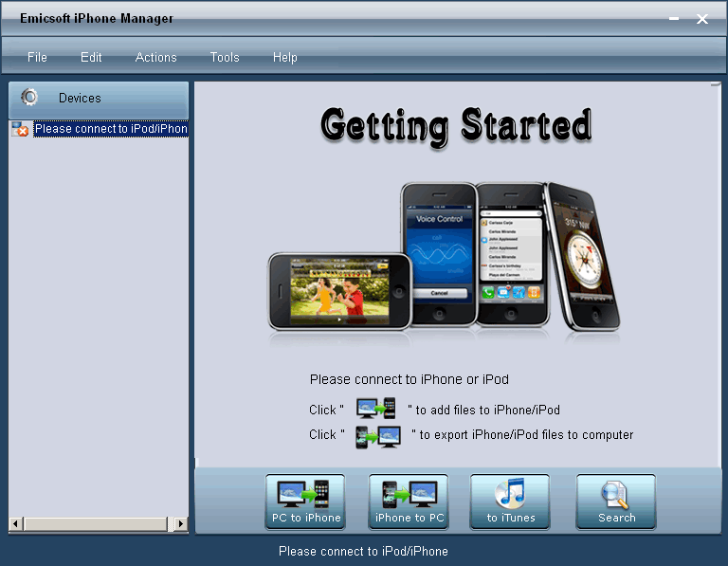Click the status bar 'Please connect to iPod/iPhone'
This screenshot has width=728, height=566.
point(363,551)
